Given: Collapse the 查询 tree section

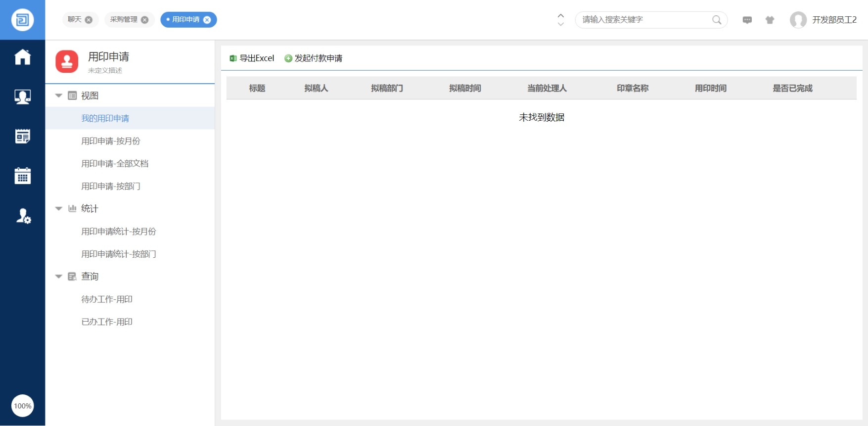Looking at the screenshot, I should pos(58,276).
